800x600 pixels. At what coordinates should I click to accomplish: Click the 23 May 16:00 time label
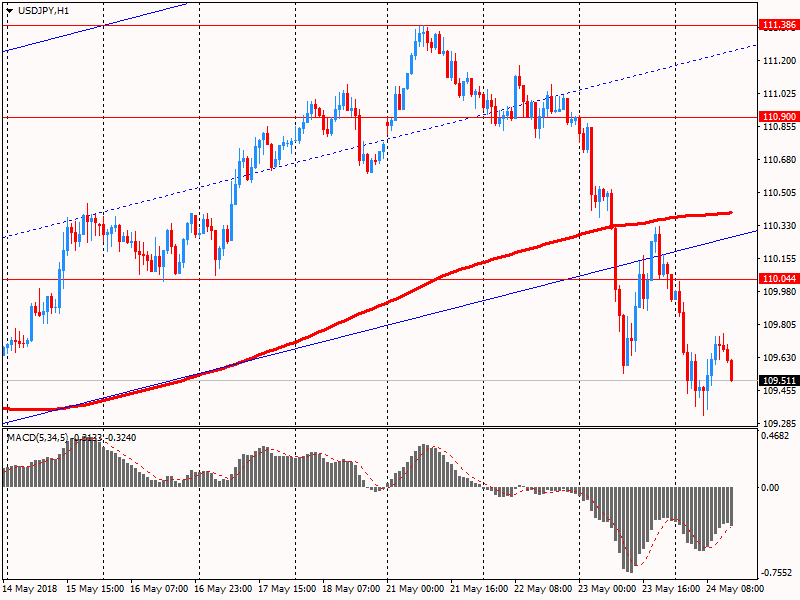(672, 589)
